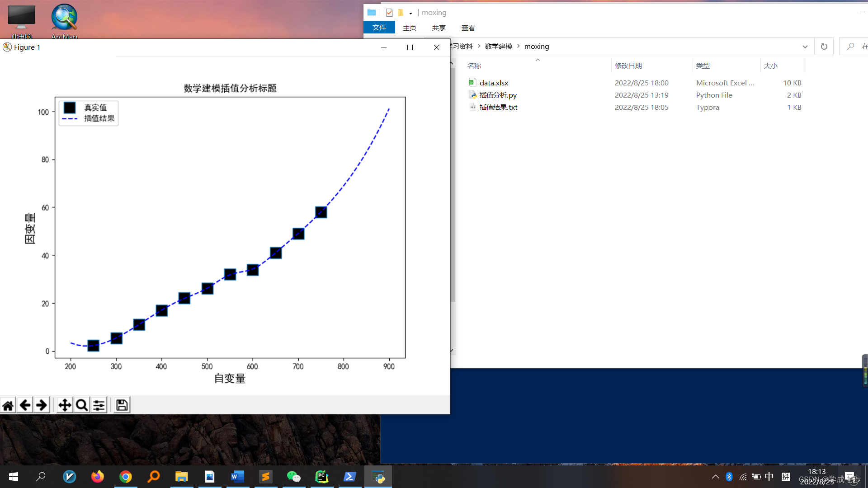Click the Explorer refresh button
Screen dimensions: 868x488
824,47
